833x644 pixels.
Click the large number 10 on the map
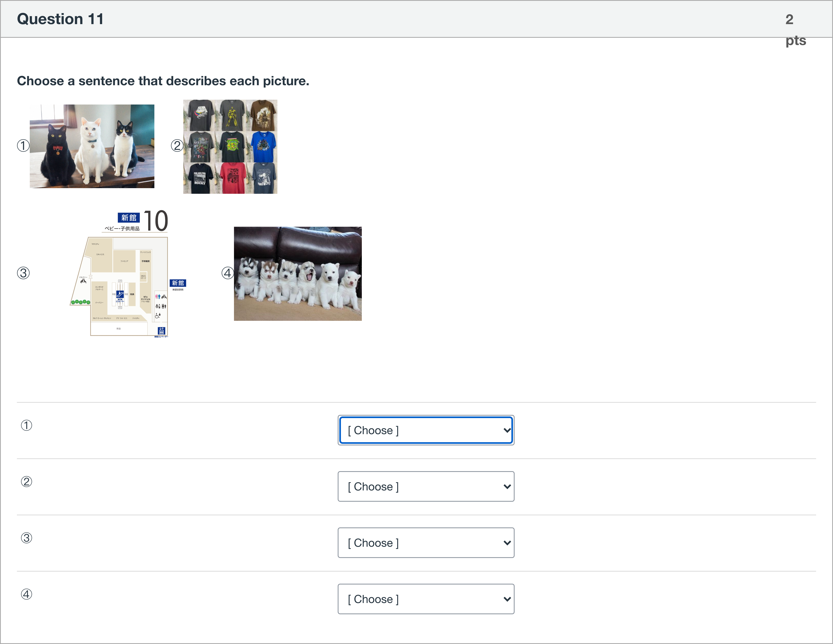tap(156, 221)
